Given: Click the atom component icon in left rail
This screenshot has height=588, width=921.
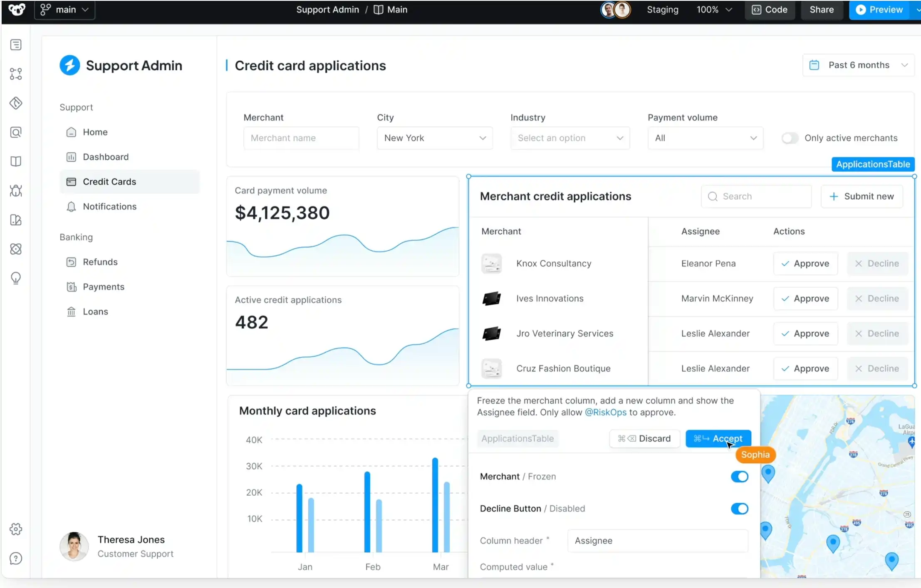Looking at the screenshot, I should click(x=16, y=249).
